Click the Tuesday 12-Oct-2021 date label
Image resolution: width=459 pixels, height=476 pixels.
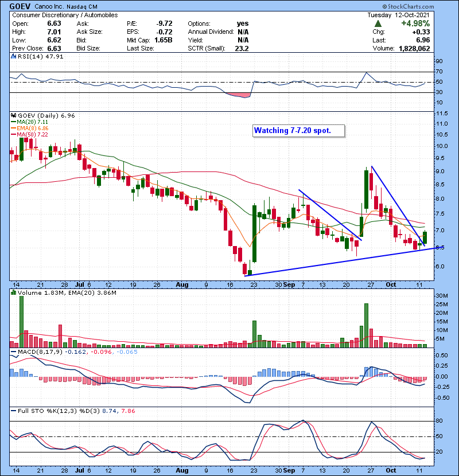click(x=398, y=15)
